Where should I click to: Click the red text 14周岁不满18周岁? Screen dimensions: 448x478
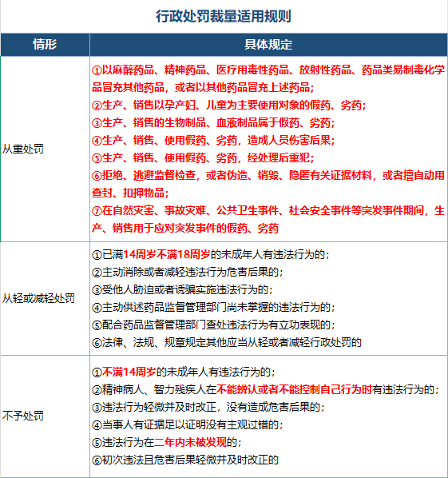tap(167, 254)
